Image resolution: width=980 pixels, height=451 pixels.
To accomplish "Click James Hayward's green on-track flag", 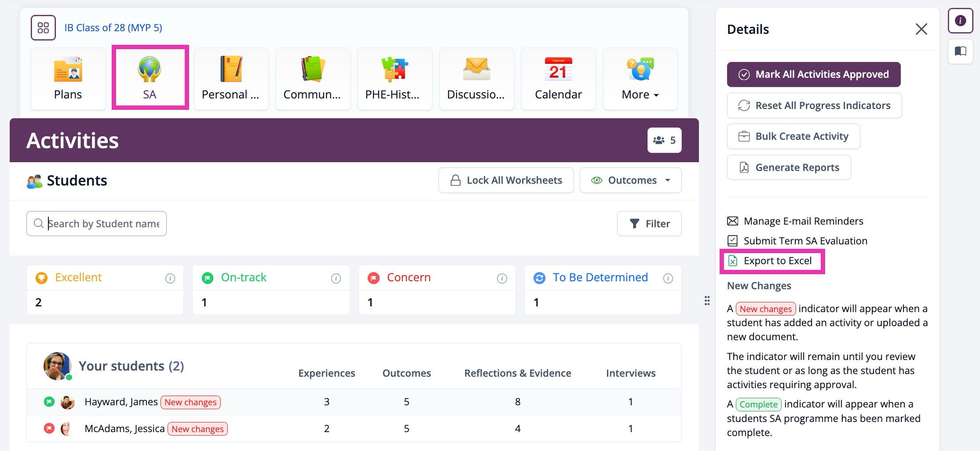I will 49,402.
